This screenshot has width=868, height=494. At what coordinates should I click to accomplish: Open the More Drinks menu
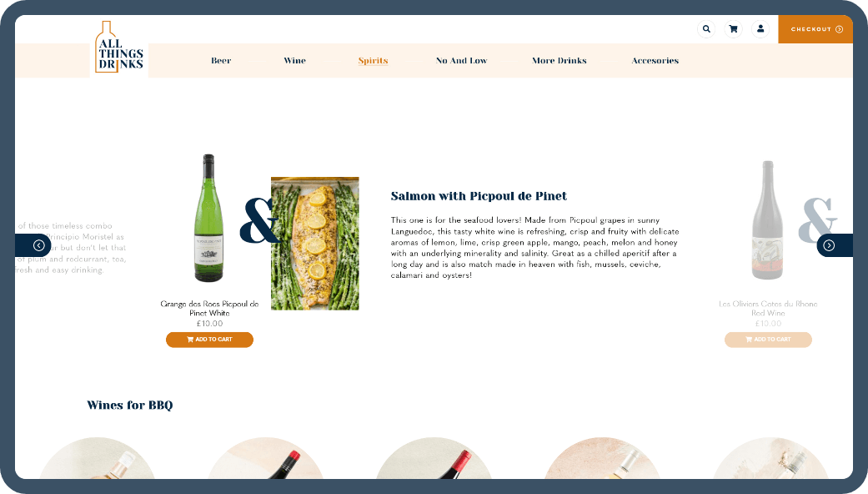tap(559, 60)
